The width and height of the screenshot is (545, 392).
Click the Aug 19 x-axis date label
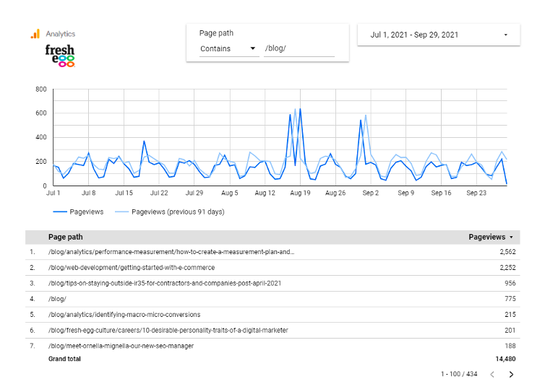click(300, 193)
